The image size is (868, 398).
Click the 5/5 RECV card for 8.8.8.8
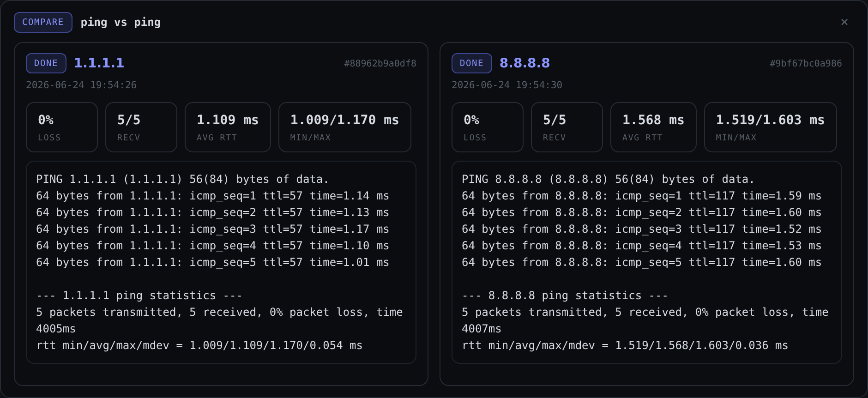click(567, 127)
